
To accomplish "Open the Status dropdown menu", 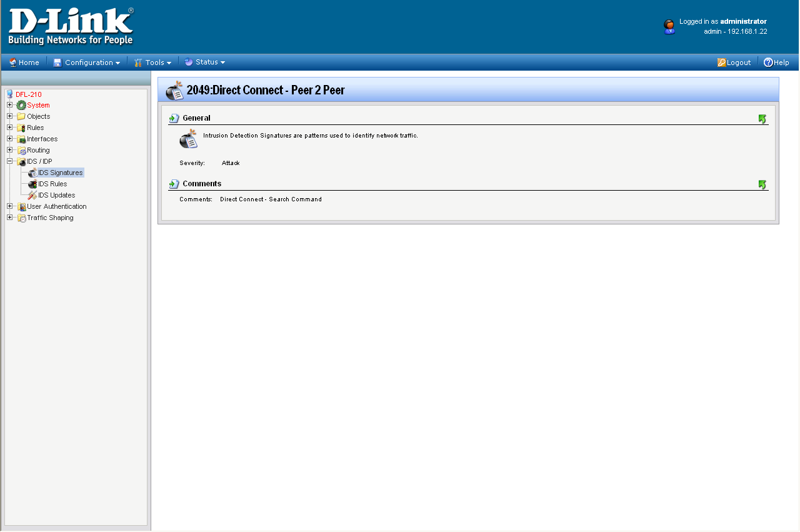I will (204, 63).
